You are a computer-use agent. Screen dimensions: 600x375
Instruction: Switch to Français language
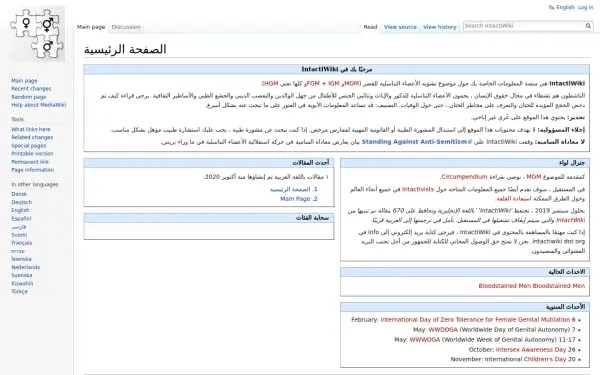click(x=21, y=243)
